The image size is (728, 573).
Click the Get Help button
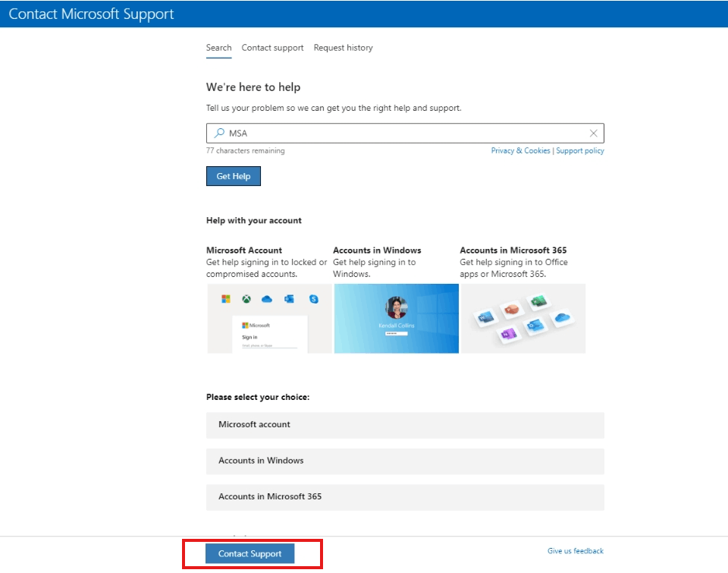tap(234, 176)
